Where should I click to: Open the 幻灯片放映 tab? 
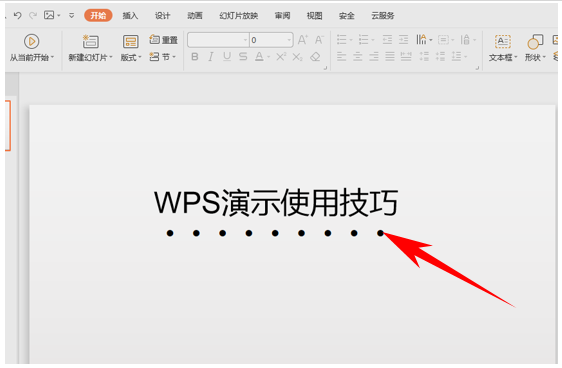click(239, 15)
